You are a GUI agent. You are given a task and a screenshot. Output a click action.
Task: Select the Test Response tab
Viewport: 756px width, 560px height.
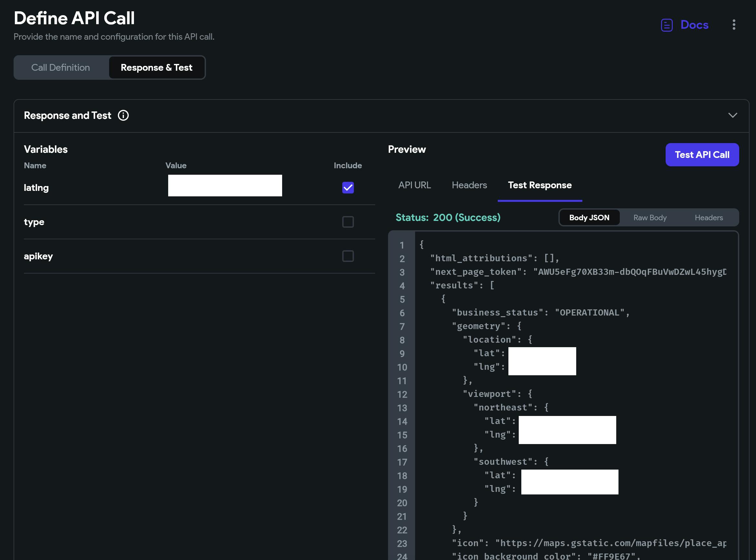[539, 185]
